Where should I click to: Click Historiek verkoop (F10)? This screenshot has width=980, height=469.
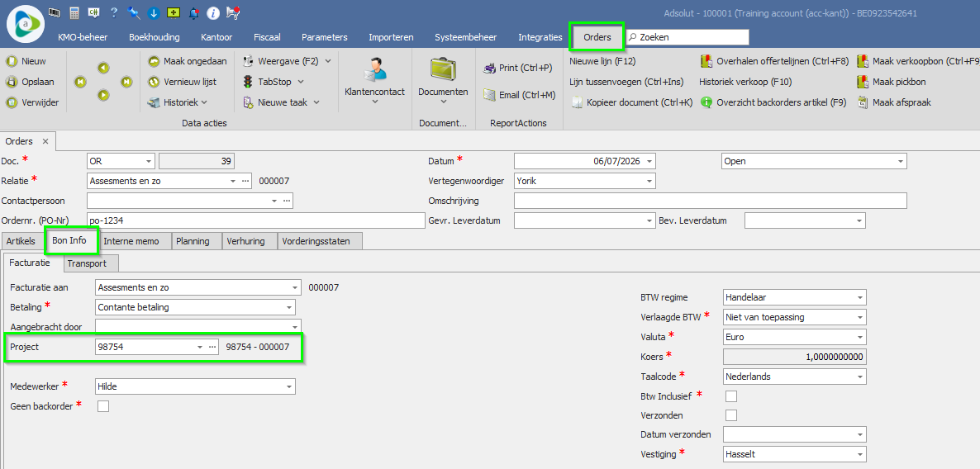click(x=745, y=82)
